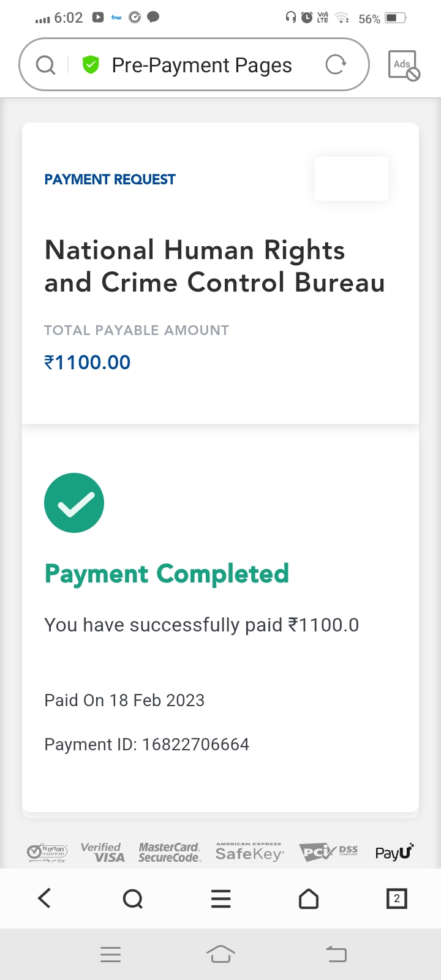Go to the browser home page
441x980 pixels.
click(309, 899)
